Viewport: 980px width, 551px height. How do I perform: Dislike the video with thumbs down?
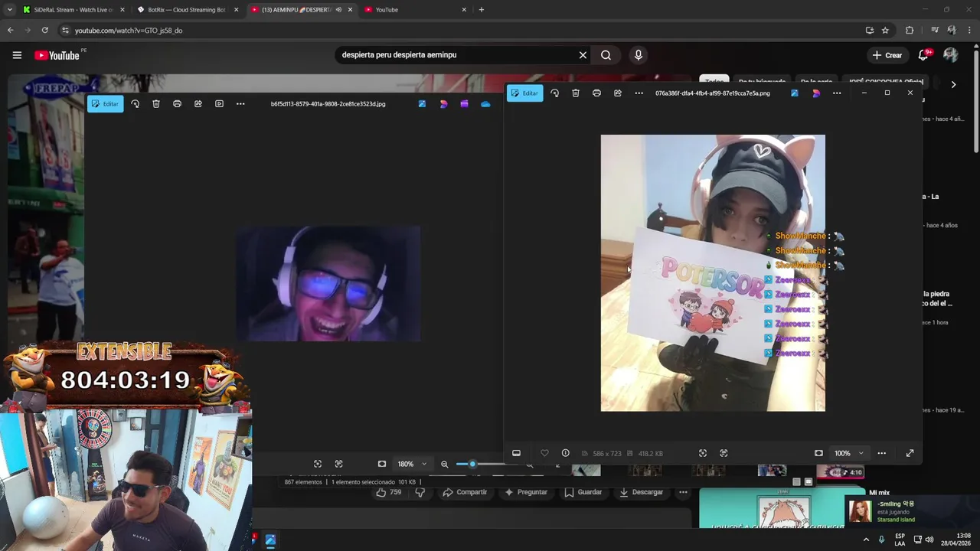(420, 492)
